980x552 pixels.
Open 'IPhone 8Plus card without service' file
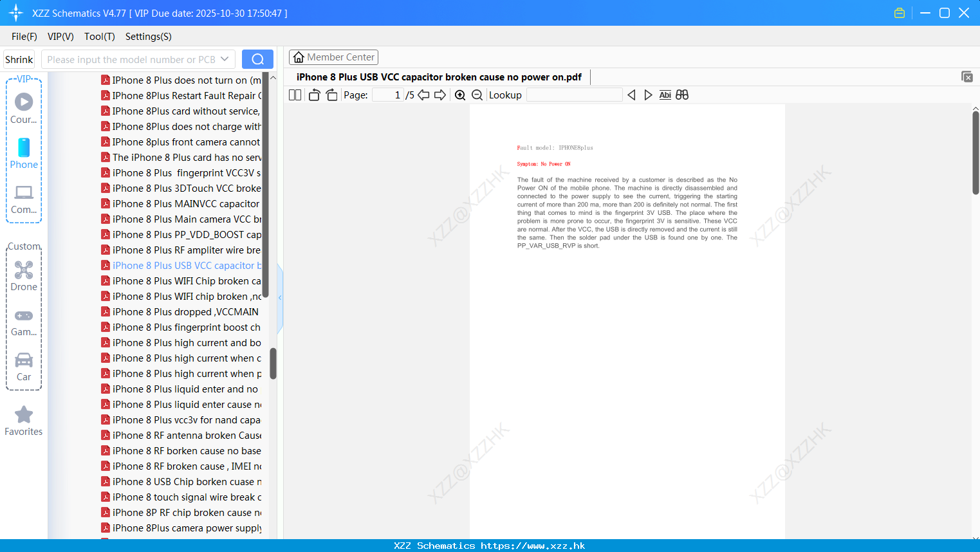(181, 111)
